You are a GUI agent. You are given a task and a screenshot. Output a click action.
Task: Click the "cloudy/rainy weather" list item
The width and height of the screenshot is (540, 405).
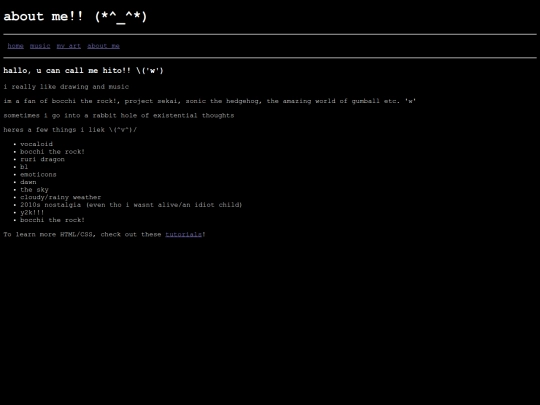coord(61,197)
